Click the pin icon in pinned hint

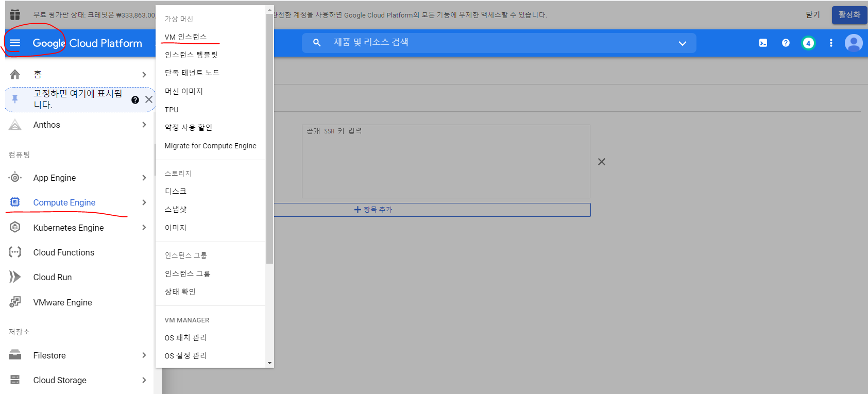15,99
